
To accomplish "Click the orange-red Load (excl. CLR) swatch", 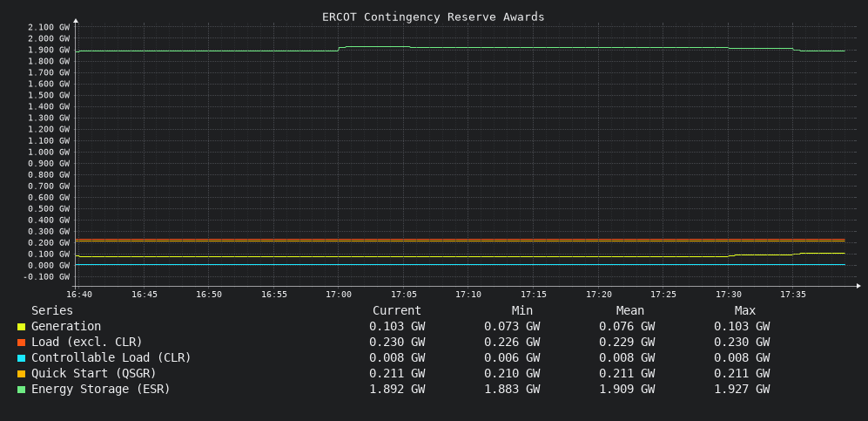I will (x=21, y=343).
